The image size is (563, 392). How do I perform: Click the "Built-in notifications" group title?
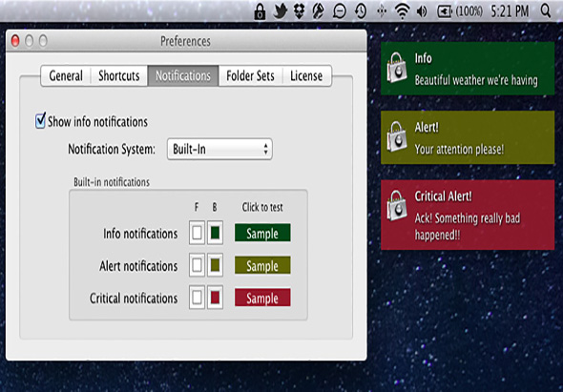(112, 182)
